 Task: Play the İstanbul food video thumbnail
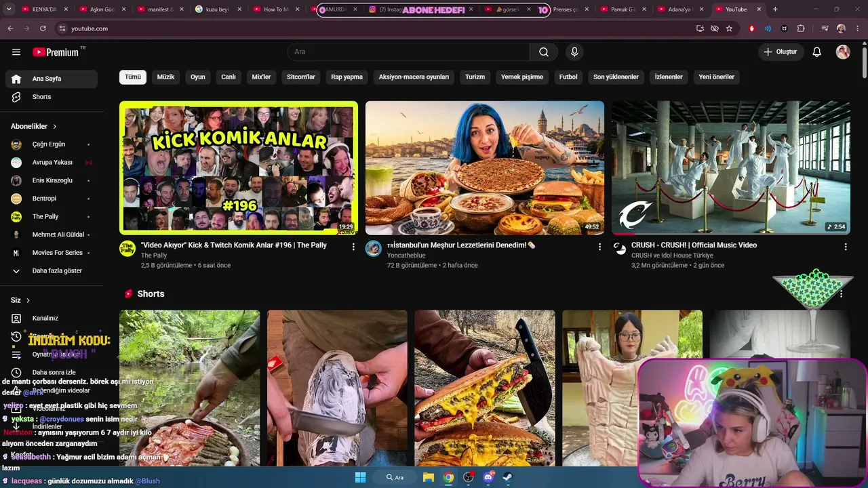(x=485, y=168)
